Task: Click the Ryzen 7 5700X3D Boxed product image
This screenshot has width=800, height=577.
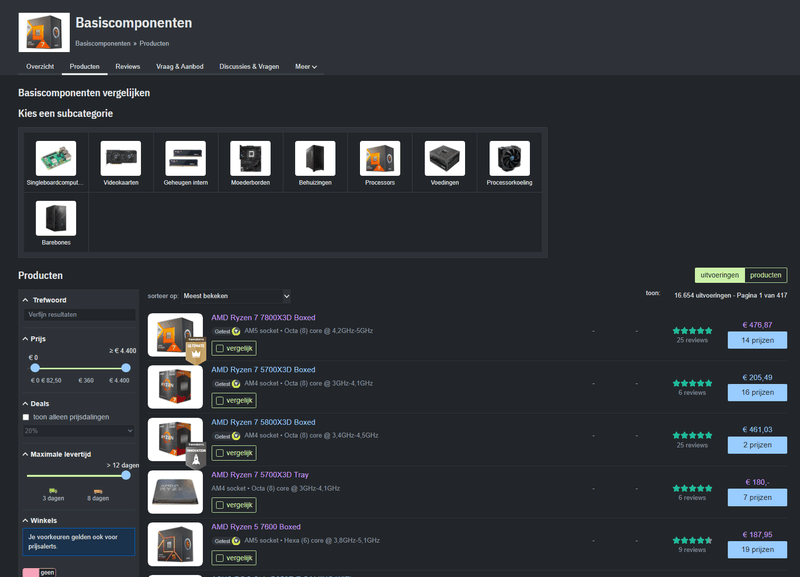Action: click(x=175, y=387)
